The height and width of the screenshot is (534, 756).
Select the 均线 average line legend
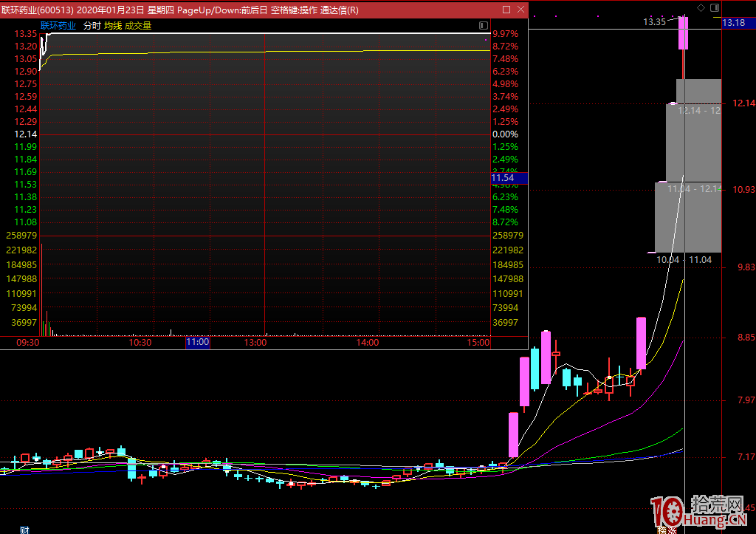(112, 25)
